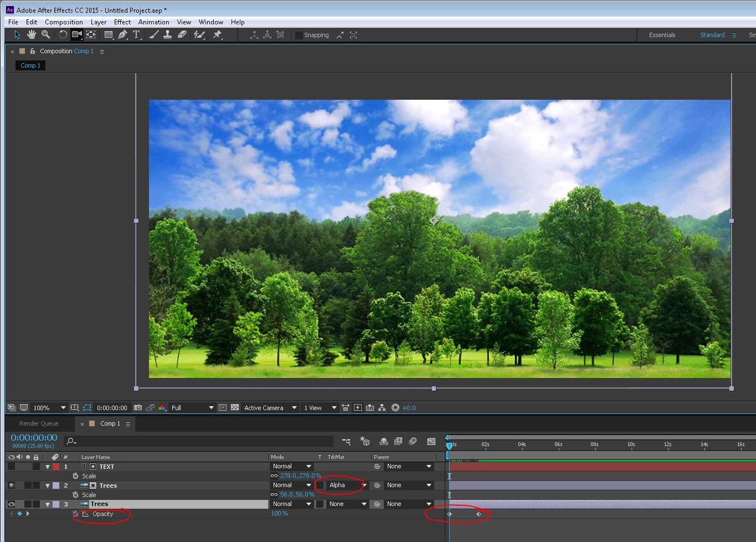Open the Effect menu

click(122, 22)
